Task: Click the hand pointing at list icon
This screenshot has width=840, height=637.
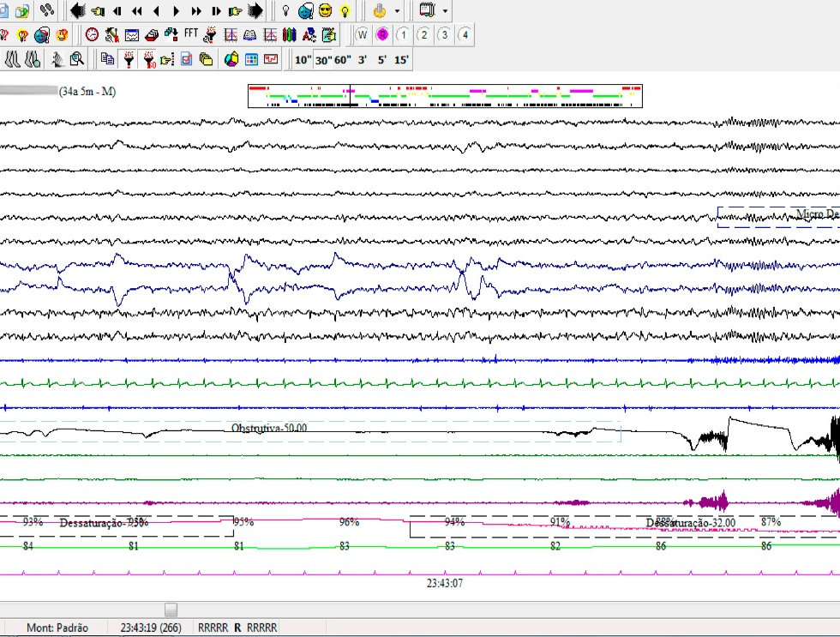Action: (x=167, y=59)
